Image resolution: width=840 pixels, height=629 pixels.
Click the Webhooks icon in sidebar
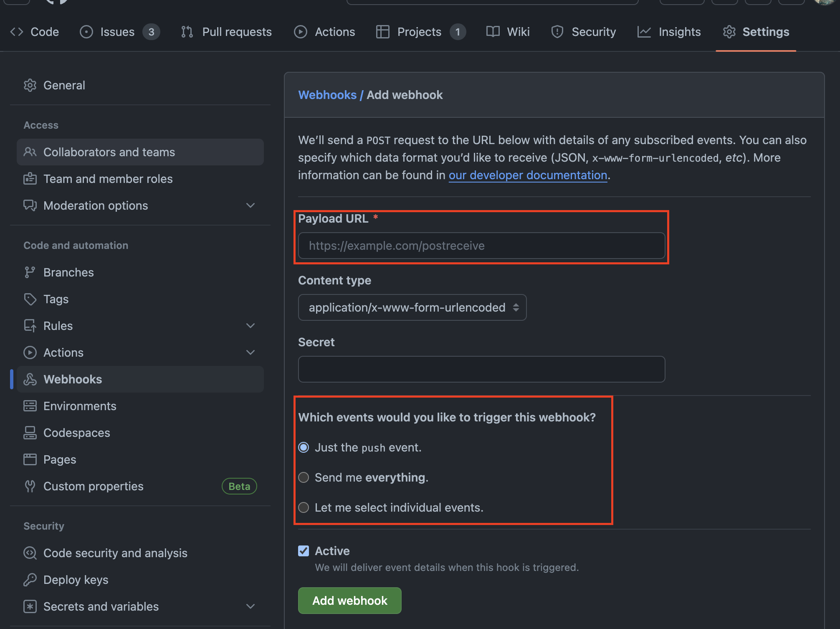pyautogui.click(x=30, y=379)
